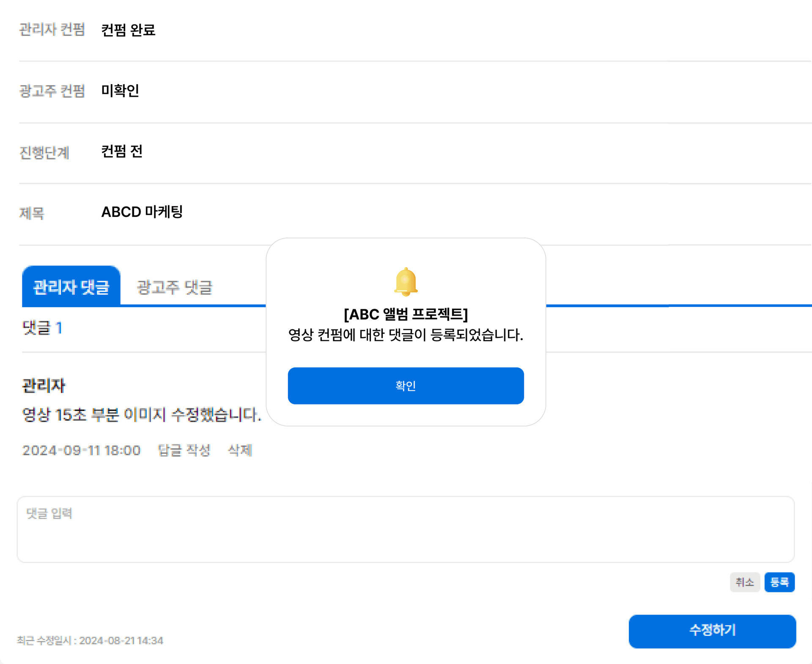Click the 답글 작성 link
Viewport: 812px width, 664px height.
point(184,450)
